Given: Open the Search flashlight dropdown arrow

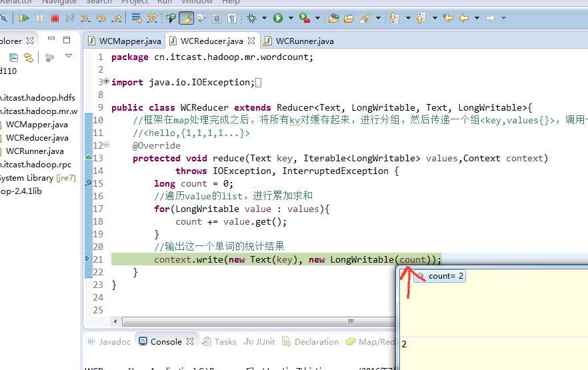Looking at the screenshot, I should pyautogui.click(x=378, y=18).
